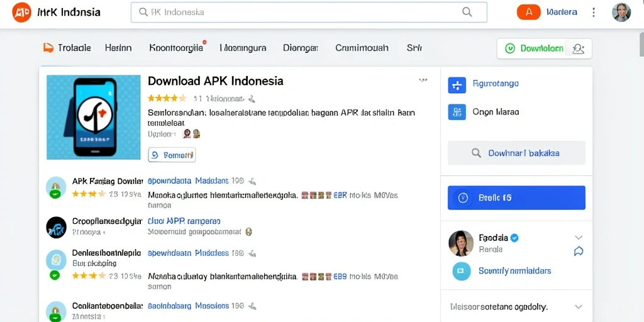Open the Knontoorgiia tab with red notification dot
The height and width of the screenshot is (322, 644).
[177, 48]
